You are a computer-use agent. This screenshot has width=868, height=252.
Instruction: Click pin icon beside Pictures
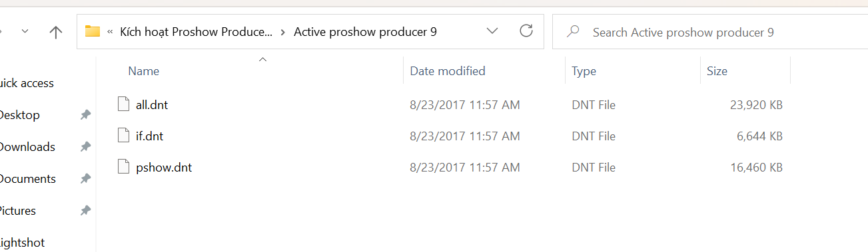tap(85, 211)
